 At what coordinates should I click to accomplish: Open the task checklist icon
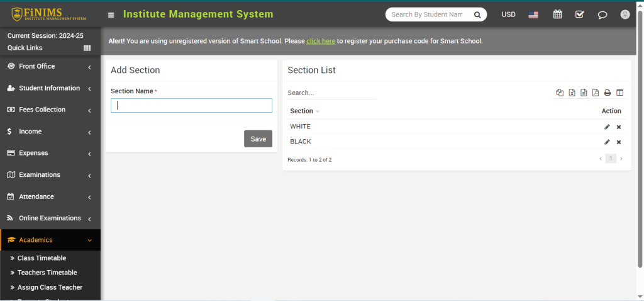click(x=579, y=14)
